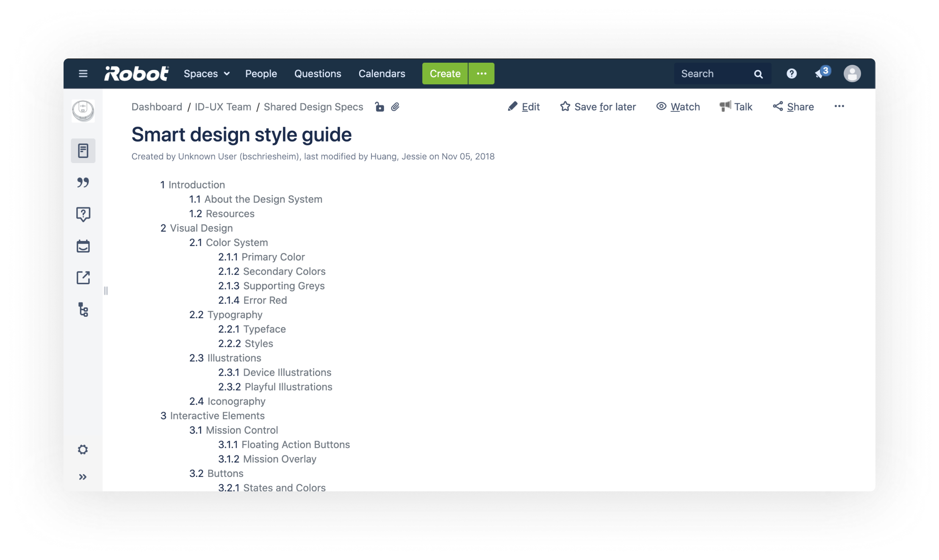This screenshot has height=560, width=939.
Task: Expand sidebar with double chevron
Action: click(83, 477)
